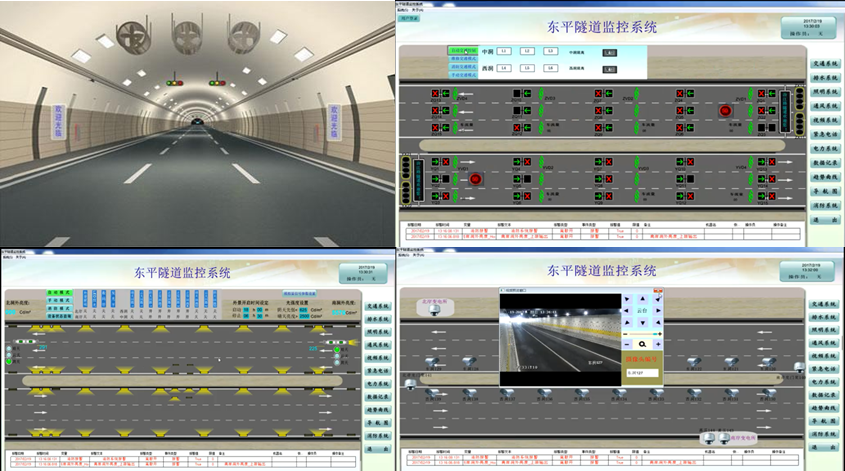
Task: Click the red speed limit sign in lower tunnel lanes
Action: click(x=476, y=179)
